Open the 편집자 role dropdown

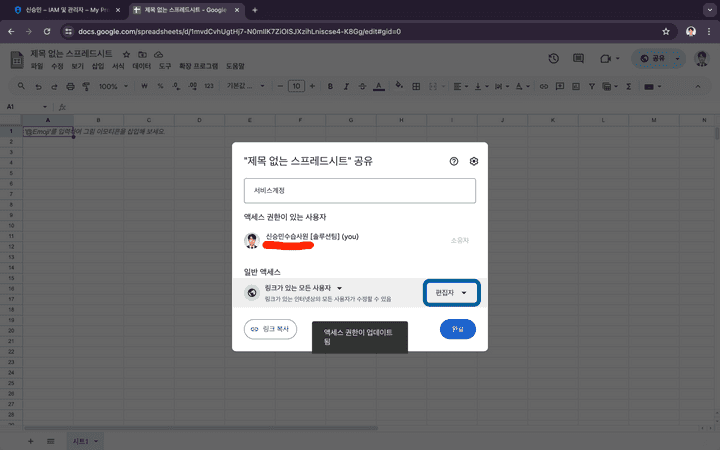pyautogui.click(x=451, y=293)
